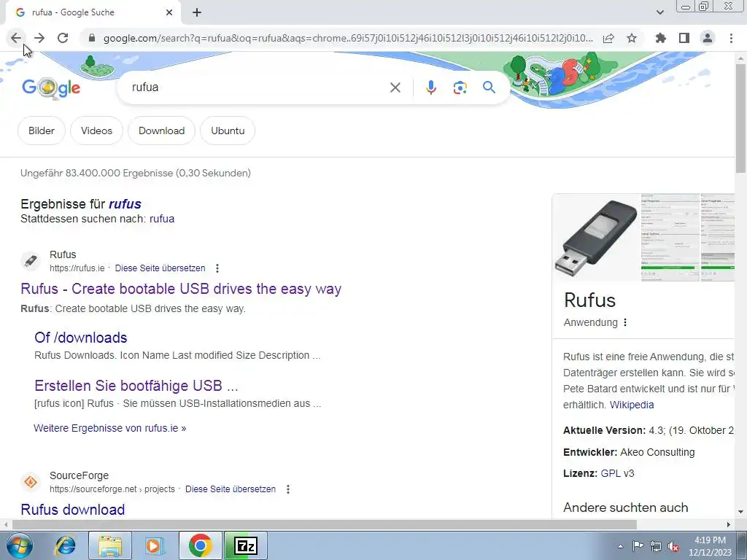The width and height of the screenshot is (747, 560).
Task: Click the scroll right arrow
Action: 729,524
